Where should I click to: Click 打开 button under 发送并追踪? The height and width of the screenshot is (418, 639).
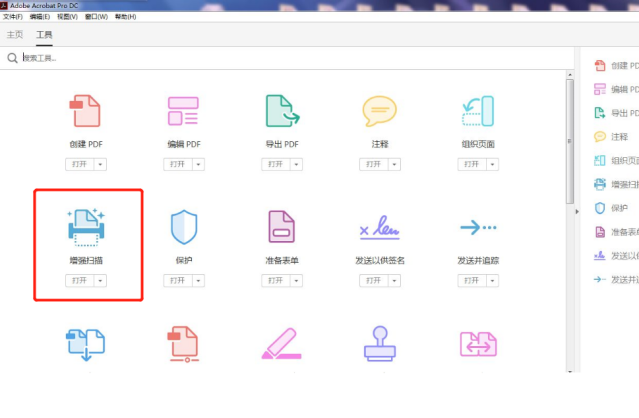(x=472, y=281)
